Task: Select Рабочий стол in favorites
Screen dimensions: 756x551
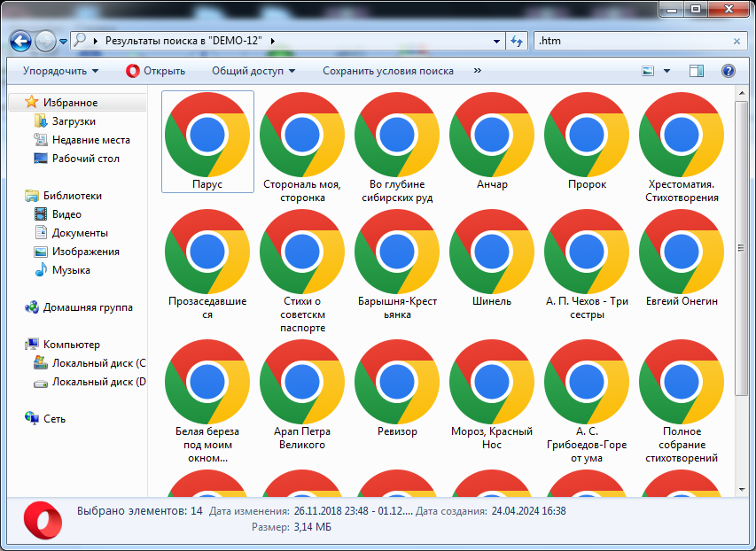Action: click(85, 159)
